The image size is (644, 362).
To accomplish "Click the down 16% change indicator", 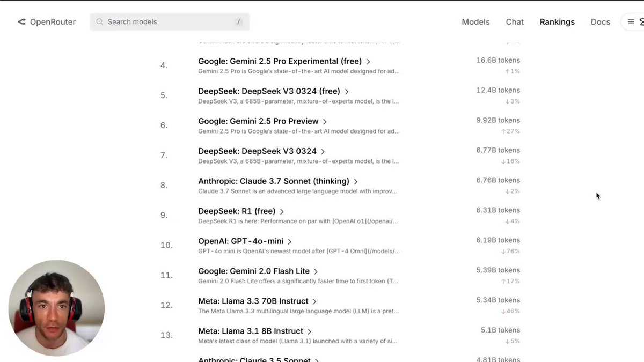I will (510, 161).
